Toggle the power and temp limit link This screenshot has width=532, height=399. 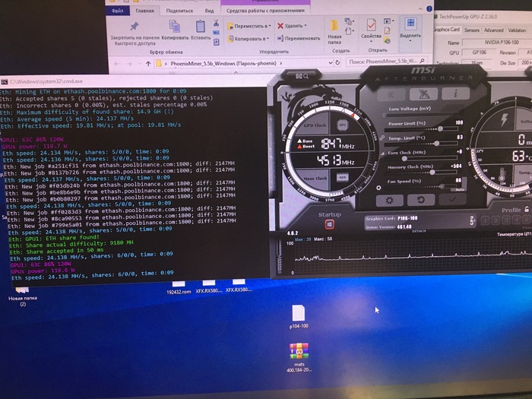[x=382, y=138]
